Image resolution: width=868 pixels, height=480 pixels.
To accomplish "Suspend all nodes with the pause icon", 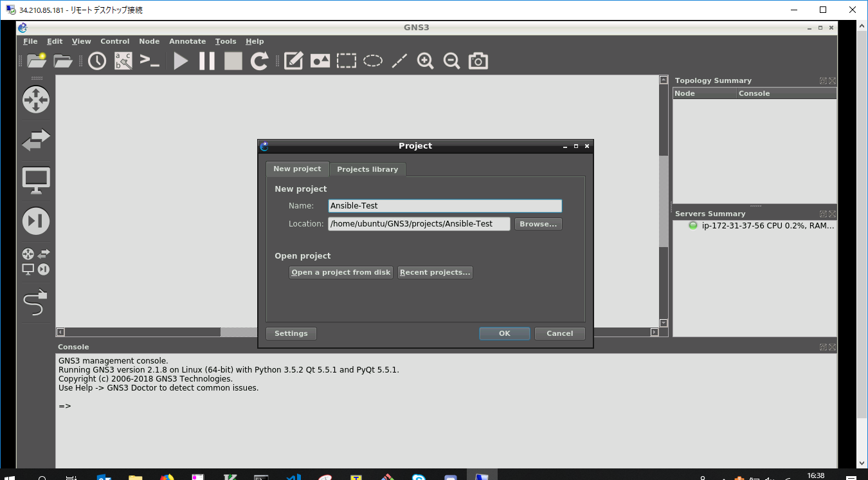I will [x=207, y=60].
